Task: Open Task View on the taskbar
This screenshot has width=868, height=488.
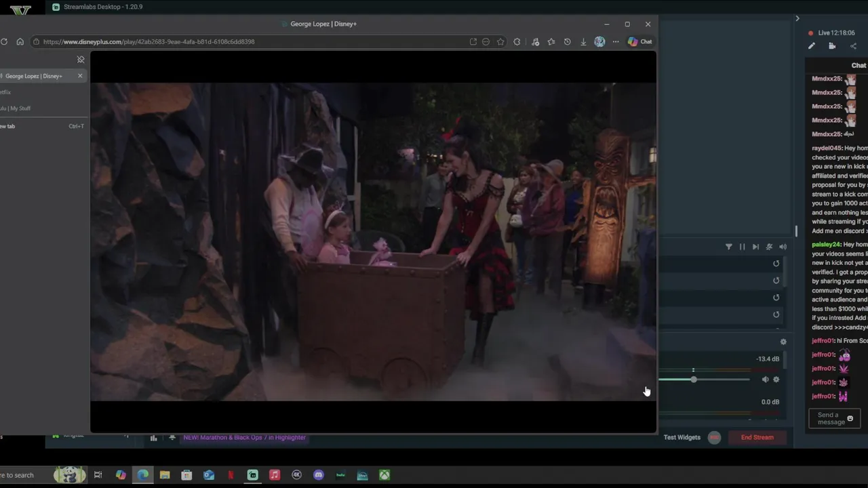Action: click(98, 475)
